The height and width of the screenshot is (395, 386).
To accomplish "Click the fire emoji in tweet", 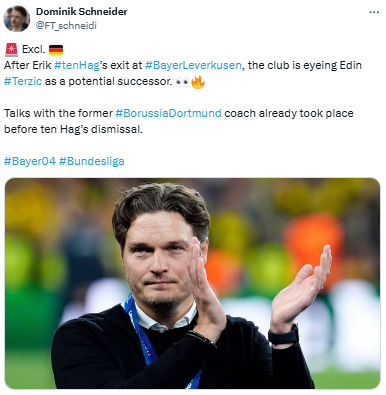I will [x=198, y=81].
